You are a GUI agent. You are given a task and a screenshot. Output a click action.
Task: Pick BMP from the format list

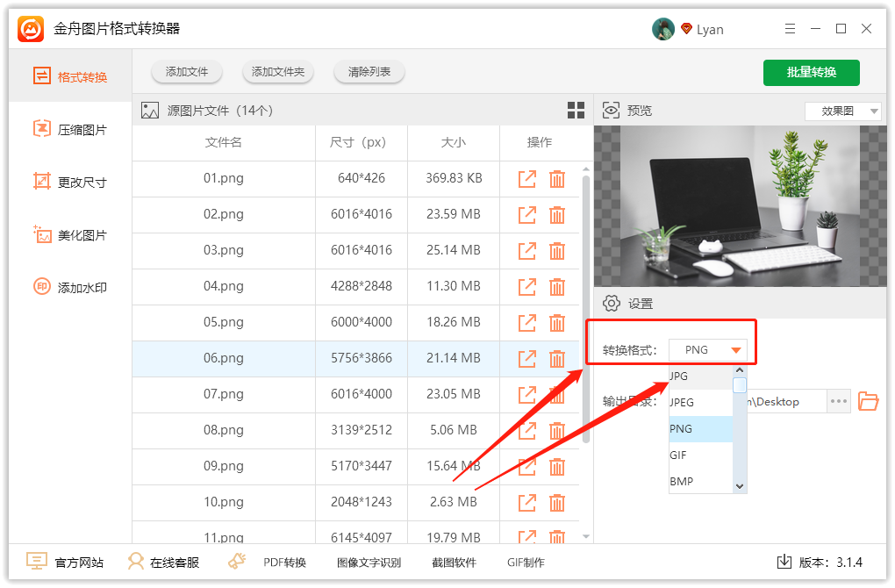point(701,481)
